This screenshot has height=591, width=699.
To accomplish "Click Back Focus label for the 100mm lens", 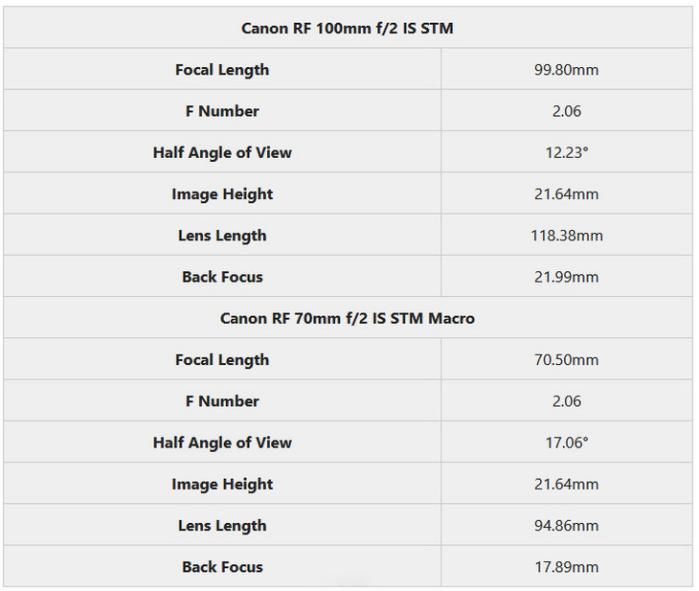I will click(x=222, y=277).
